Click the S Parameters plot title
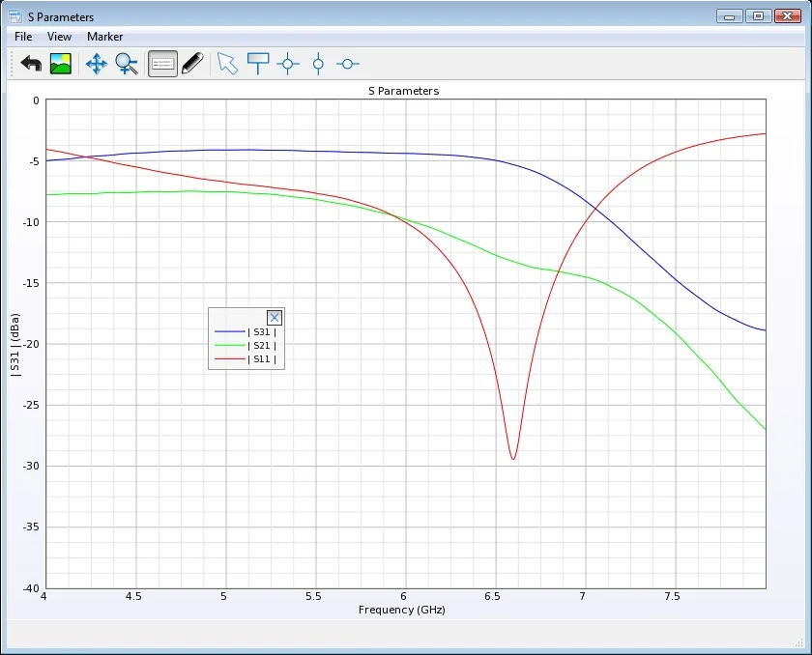Screen dimensions: 812x655 pyautogui.click(x=402, y=91)
